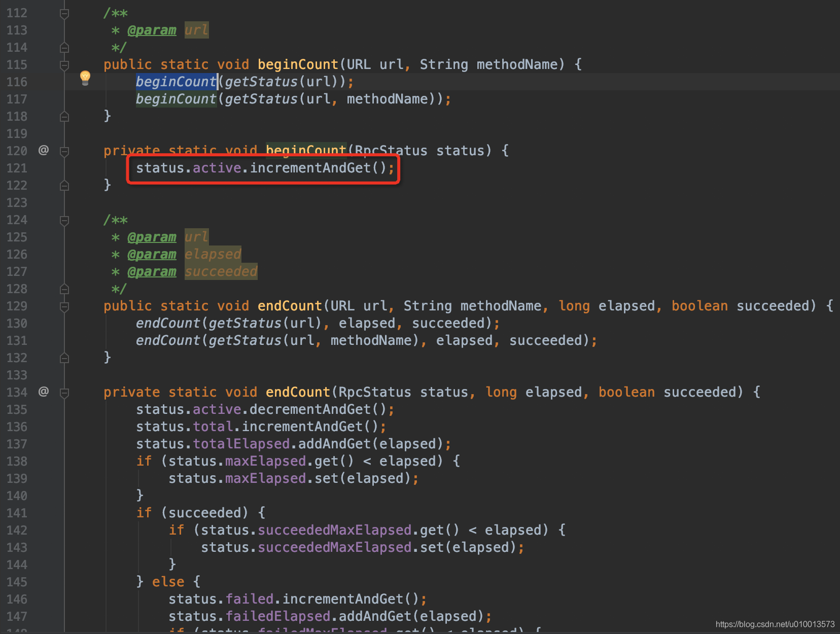Click the elapsed doc parameter on line 126

(x=213, y=255)
